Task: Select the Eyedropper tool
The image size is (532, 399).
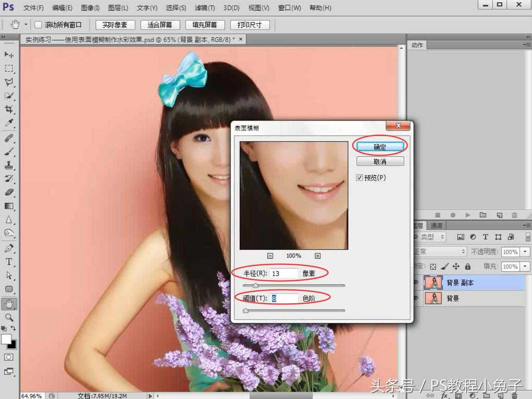Action: point(8,123)
